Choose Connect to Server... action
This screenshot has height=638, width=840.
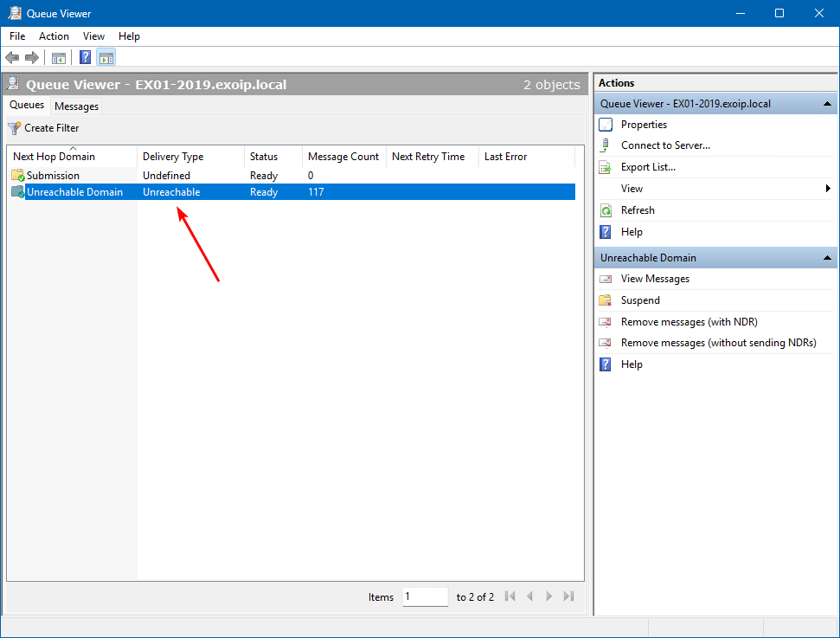click(x=665, y=145)
